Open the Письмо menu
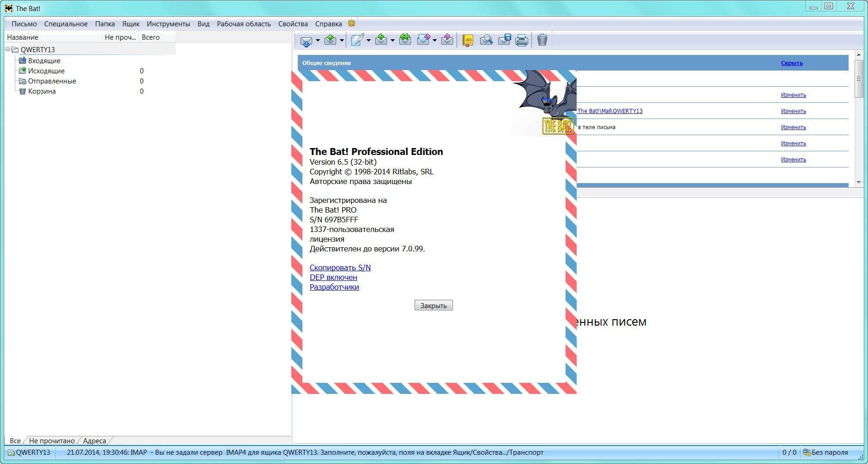 24,24
